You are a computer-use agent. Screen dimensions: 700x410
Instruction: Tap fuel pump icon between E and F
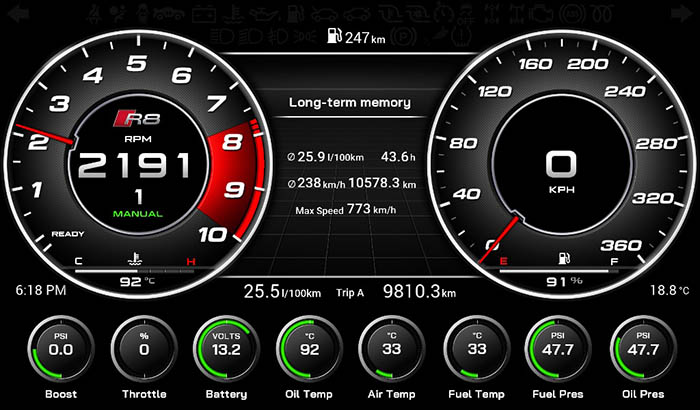(x=564, y=258)
